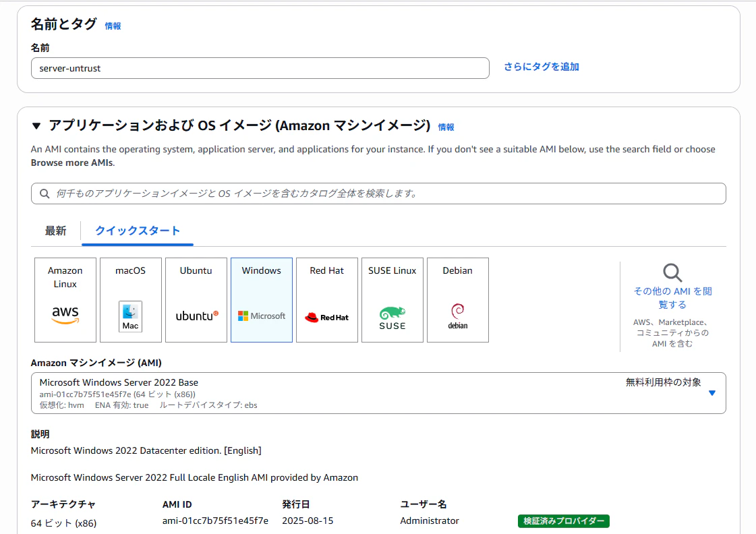The width and height of the screenshot is (756, 534).
Task: Click Microsoft Windows 2022 Datacenter edition description
Action: pyautogui.click(x=146, y=450)
